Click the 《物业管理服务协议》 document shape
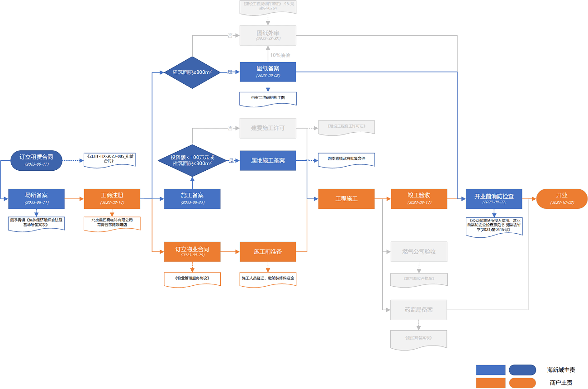This screenshot has width=588, height=389. click(192, 279)
